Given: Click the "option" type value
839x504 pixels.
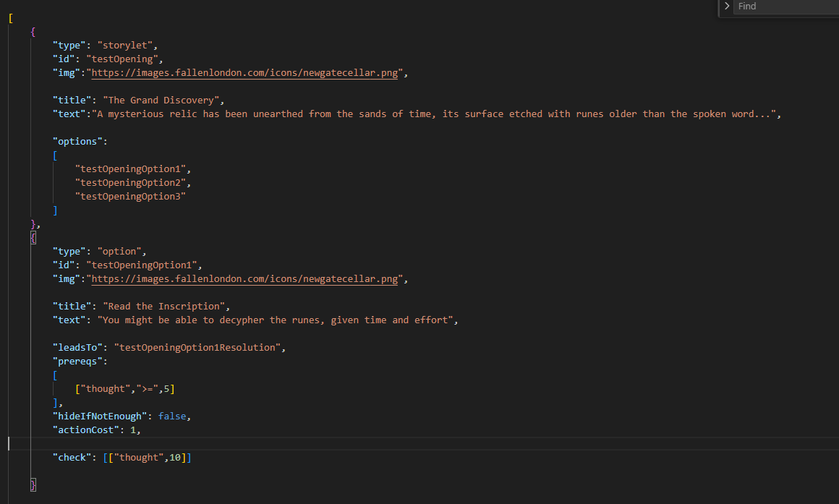Looking at the screenshot, I should (x=119, y=252).
